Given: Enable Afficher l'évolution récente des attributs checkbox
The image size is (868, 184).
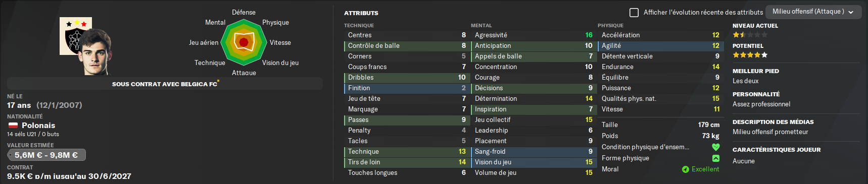Looking at the screenshot, I should [634, 12].
